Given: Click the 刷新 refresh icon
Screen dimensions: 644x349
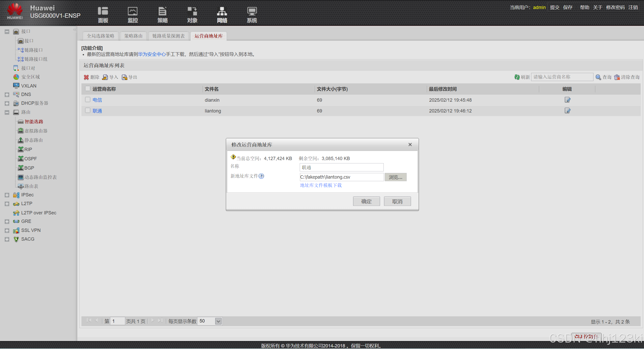Looking at the screenshot, I should pyautogui.click(x=517, y=77).
